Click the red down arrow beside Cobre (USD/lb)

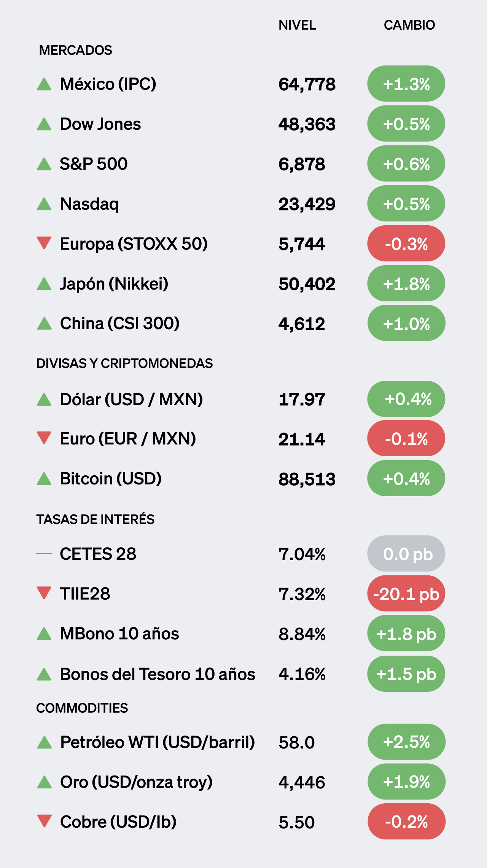tap(45, 821)
